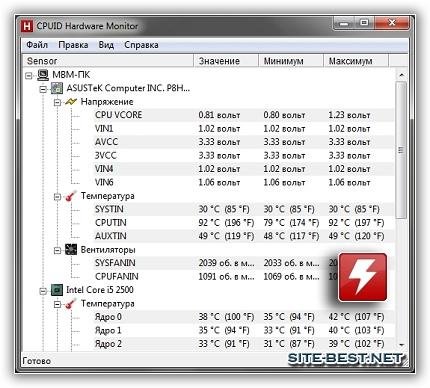The image size is (430, 388).
Task: Click the vertical scrollbar thumb
Action: pos(401,150)
